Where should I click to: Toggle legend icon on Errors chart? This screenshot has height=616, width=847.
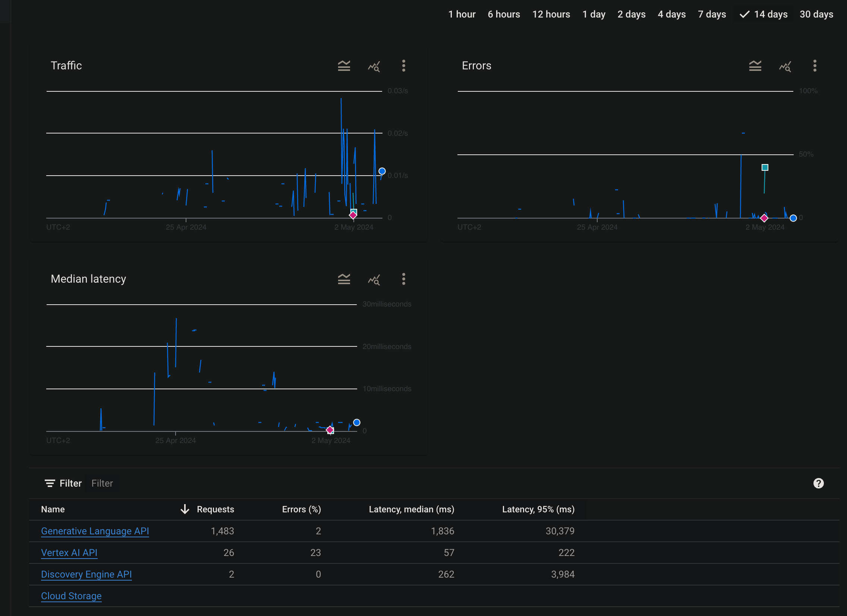(755, 66)
